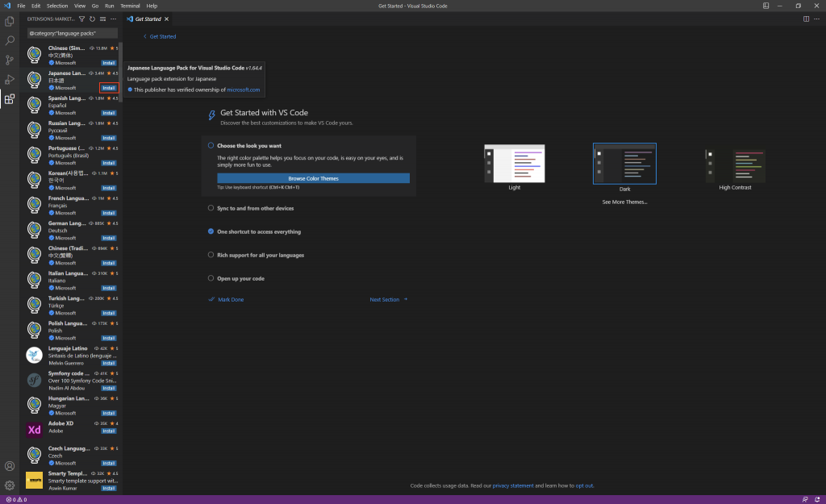Open the Source Control view
The image size is (826, 504).
pos(10,60)
